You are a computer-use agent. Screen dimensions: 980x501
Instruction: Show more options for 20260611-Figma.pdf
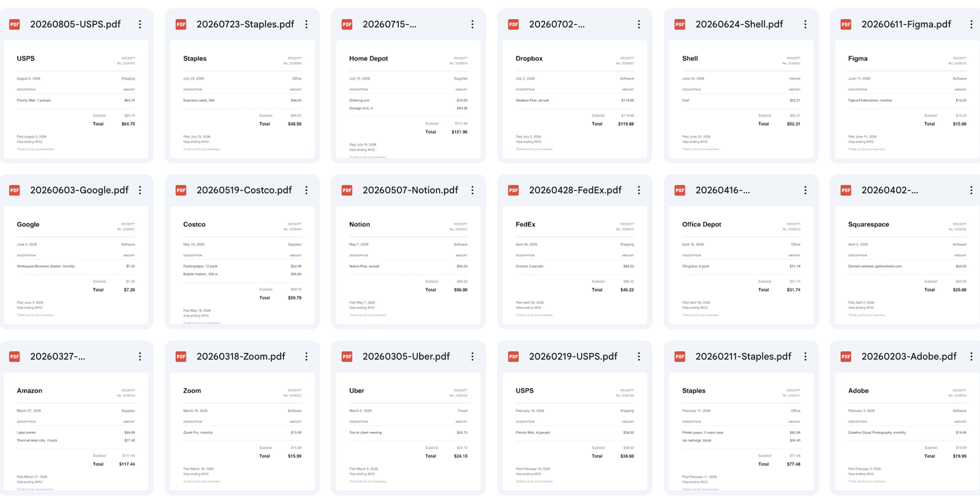971,24
